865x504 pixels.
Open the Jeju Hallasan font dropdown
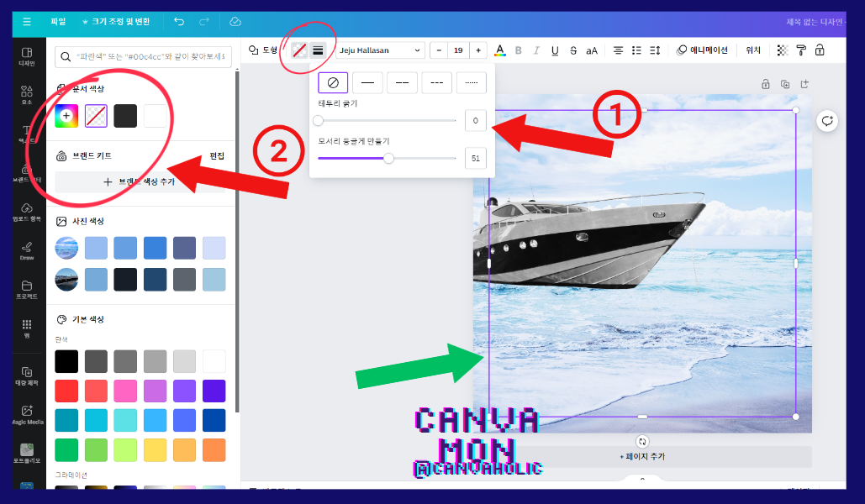point(380,50)
